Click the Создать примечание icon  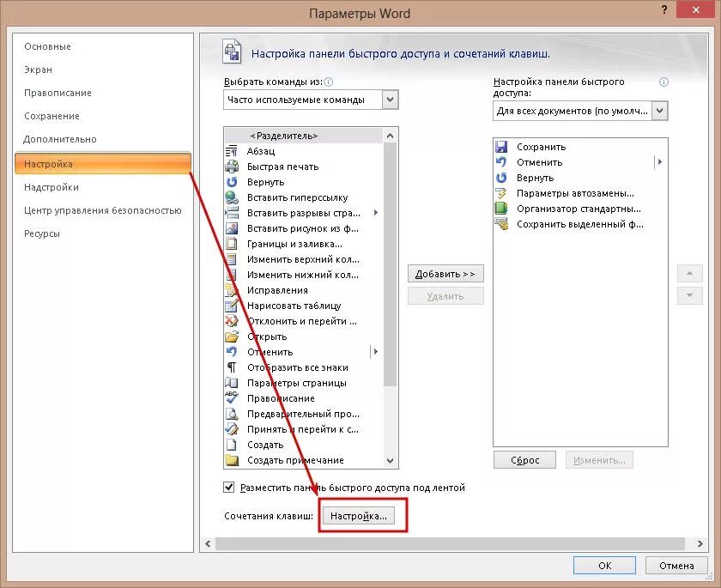point(231,460)
